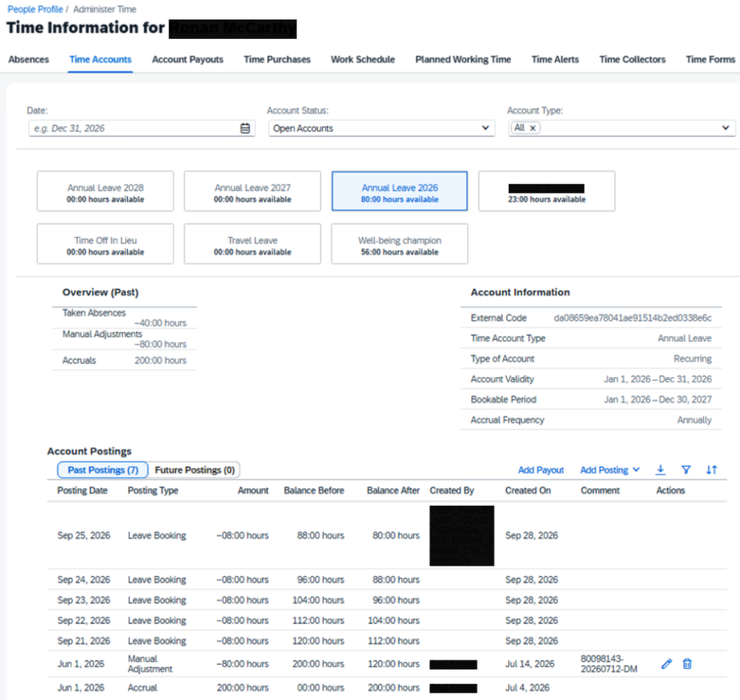Click the Accrual posting type cell
Screen dimensions: 740x700
(x=142, y=688)
